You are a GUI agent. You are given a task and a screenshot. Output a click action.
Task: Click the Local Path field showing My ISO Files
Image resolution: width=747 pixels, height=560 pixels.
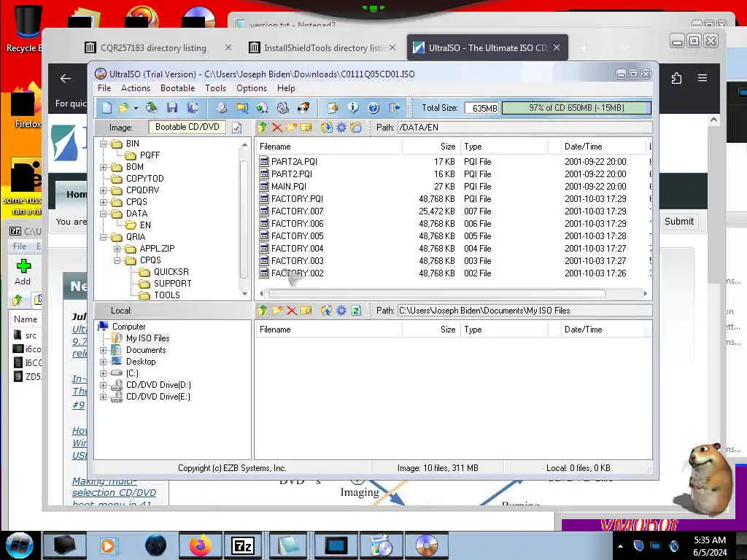point(525,311)
